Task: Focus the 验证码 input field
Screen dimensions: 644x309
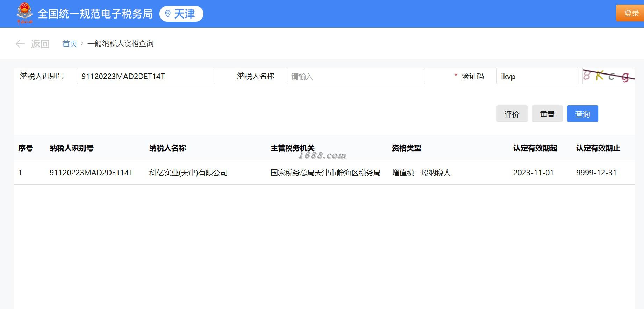Action: point(537,76)
